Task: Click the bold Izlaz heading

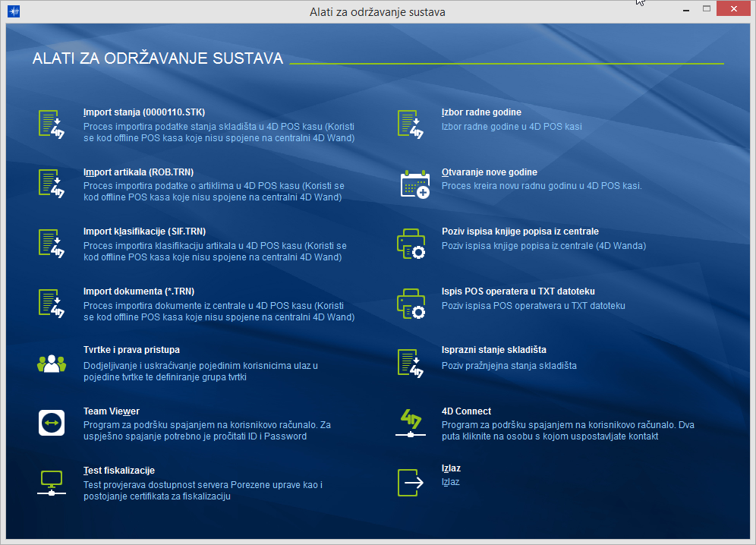Action: (452, 468)
